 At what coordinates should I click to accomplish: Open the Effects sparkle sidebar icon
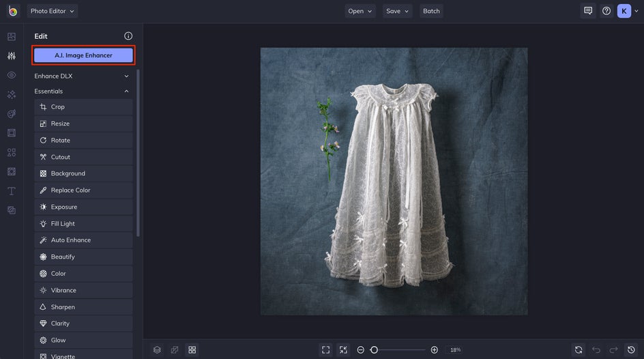coord(12,94)
